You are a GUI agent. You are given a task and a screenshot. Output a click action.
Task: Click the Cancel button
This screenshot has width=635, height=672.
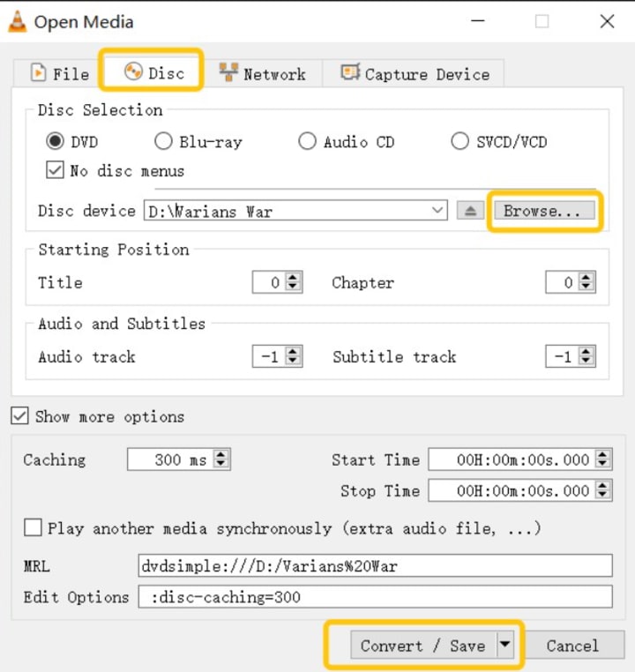(x=573, y=645)
